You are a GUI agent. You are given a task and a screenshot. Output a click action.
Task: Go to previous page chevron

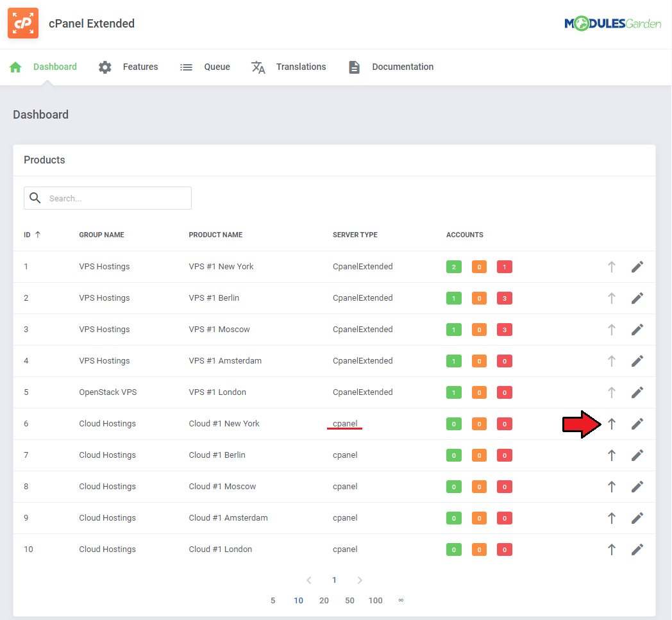click(309, 580)
